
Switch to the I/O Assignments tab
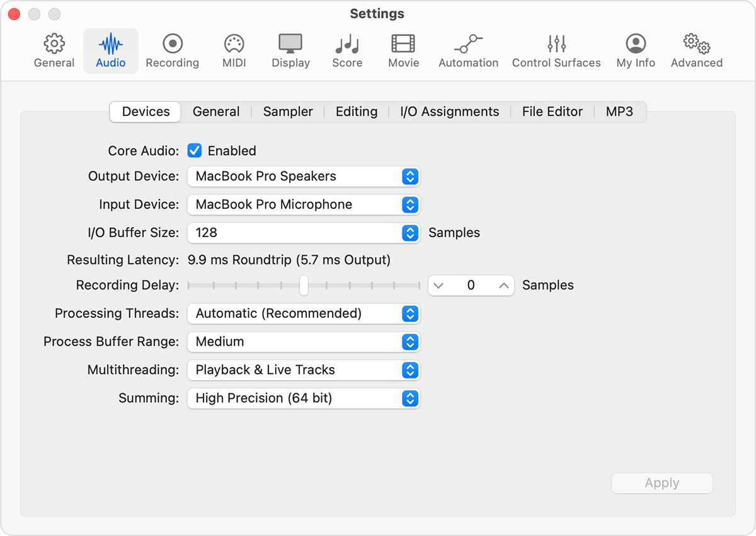coord(449,112)
